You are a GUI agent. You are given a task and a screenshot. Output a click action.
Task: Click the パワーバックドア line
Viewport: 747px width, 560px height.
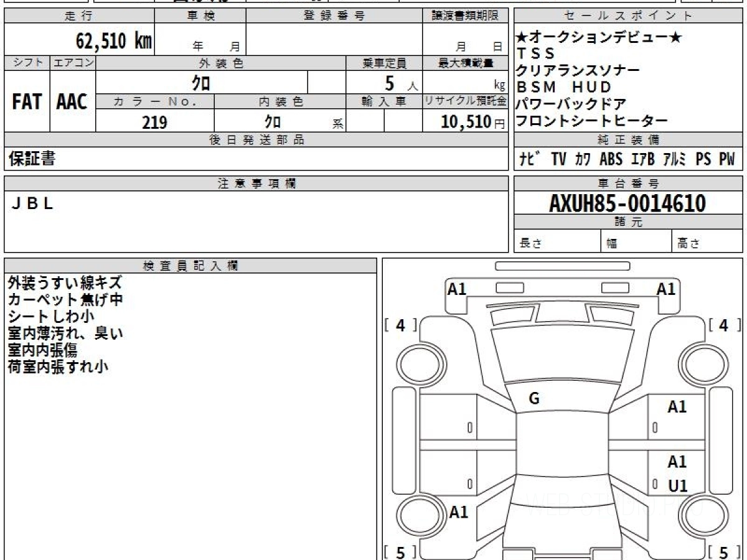tap(571, 105)
